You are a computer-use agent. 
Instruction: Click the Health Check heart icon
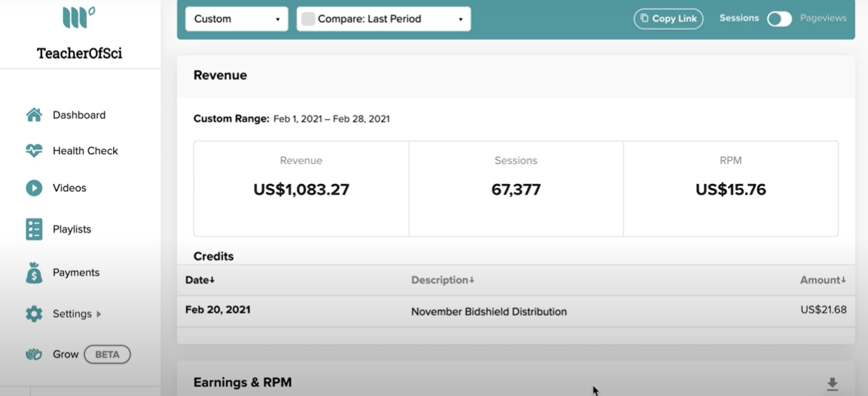click(34, 150)
